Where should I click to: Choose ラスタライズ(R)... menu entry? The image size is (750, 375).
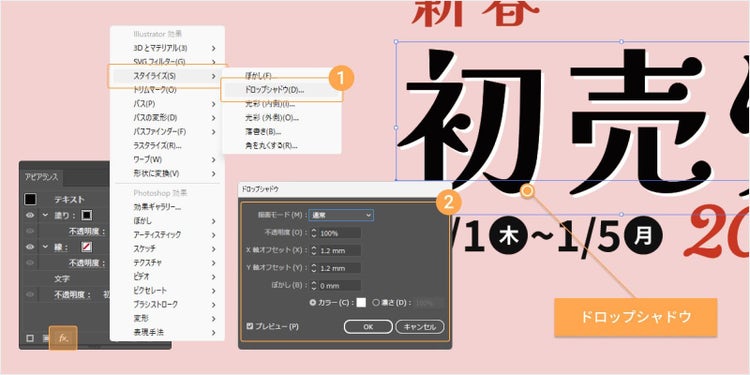click(x=167, y=145)
